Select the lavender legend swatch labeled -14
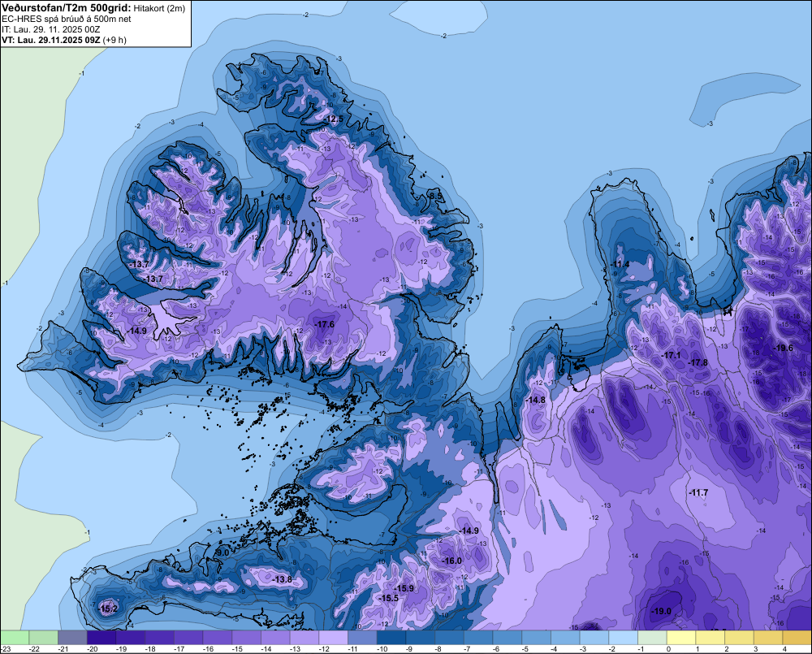The image size is (812, 654). pyautogui.click(x=275, y=637)
